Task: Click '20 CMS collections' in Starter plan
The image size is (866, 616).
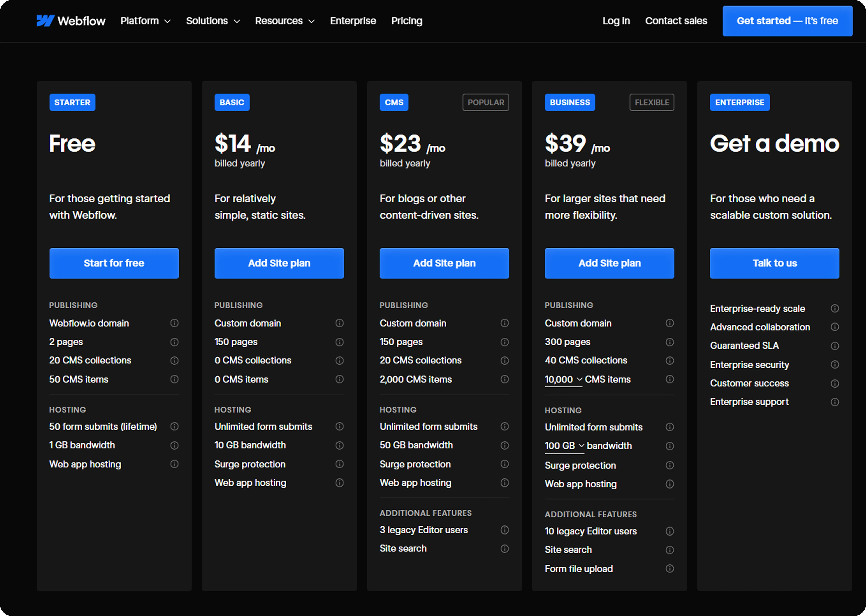Action: pyautogui.click(x=90, y=360)
